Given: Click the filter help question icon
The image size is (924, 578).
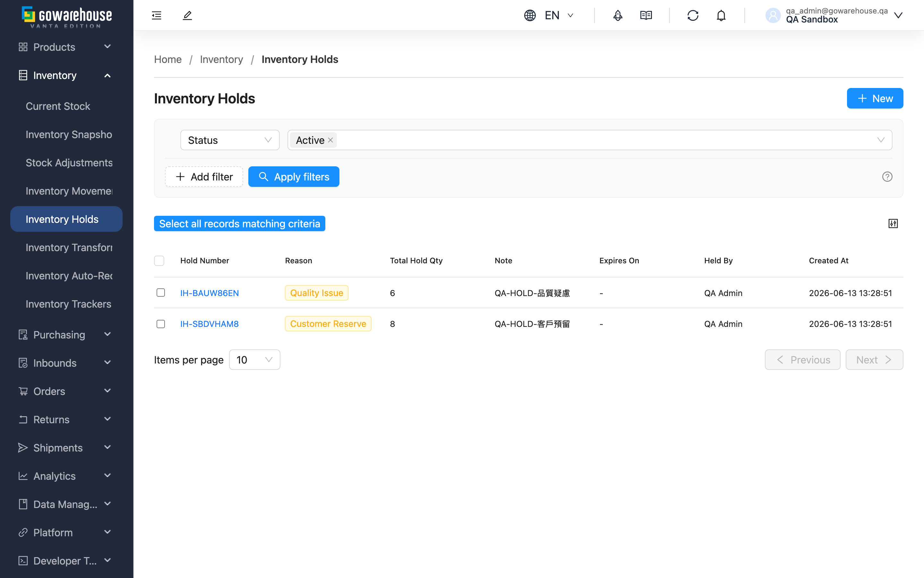Looking at the screenshot, I should pos(887,177).
